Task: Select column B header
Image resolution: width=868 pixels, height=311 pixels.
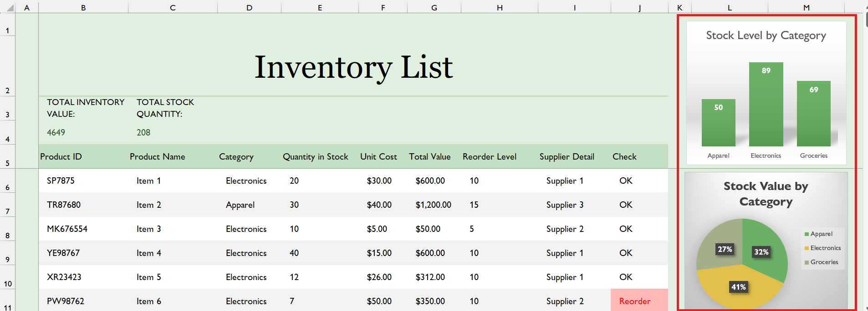Action: pyautogui.click(x=83, y=8)
